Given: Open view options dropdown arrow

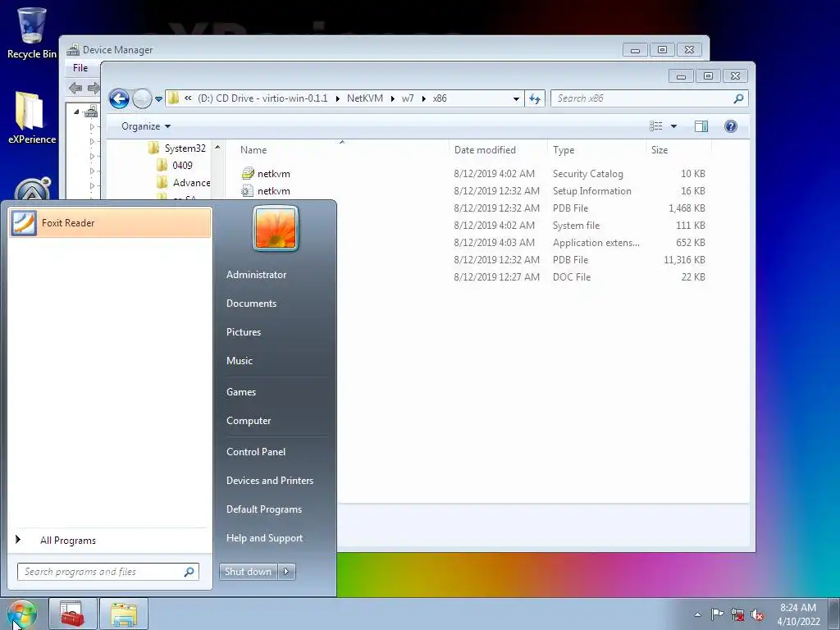Looking at the screenshot, I should (x=674, y=126).
